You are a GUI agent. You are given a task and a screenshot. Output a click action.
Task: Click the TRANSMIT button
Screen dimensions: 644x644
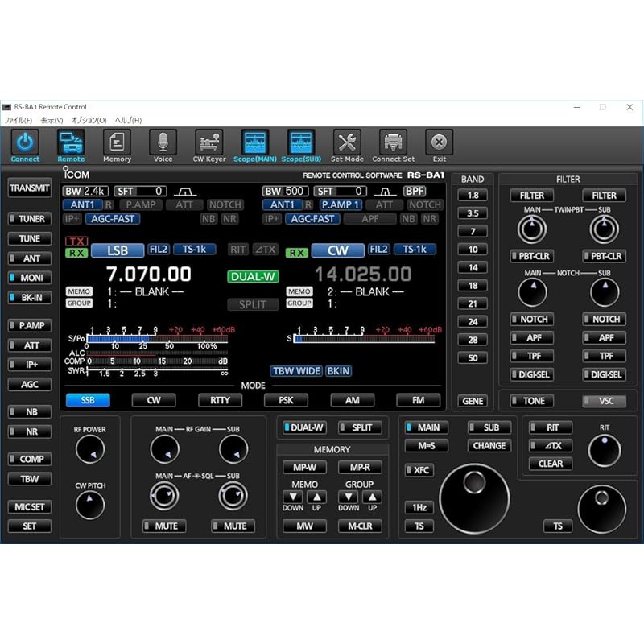30,188
